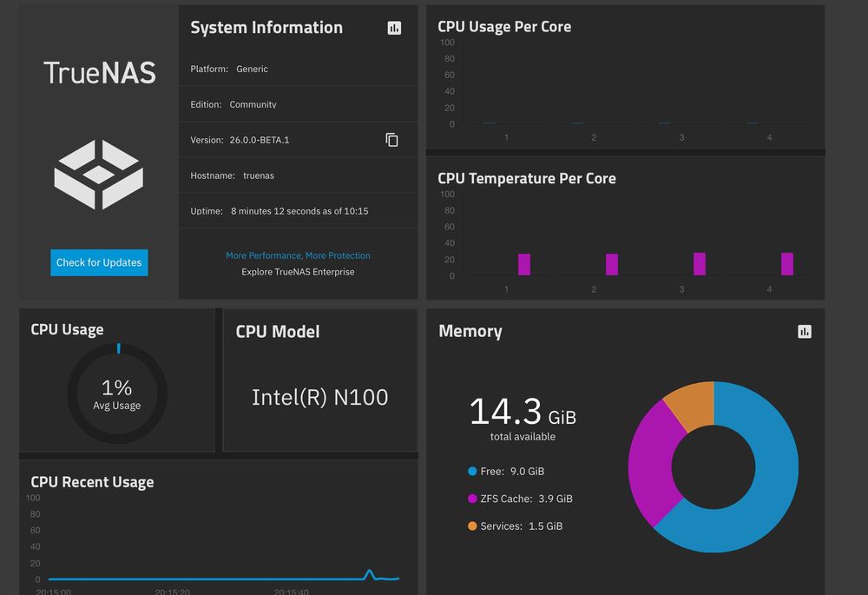Click the uptime 8 minutes 12 seconds text
868x595 pixels.
point(299,211)
